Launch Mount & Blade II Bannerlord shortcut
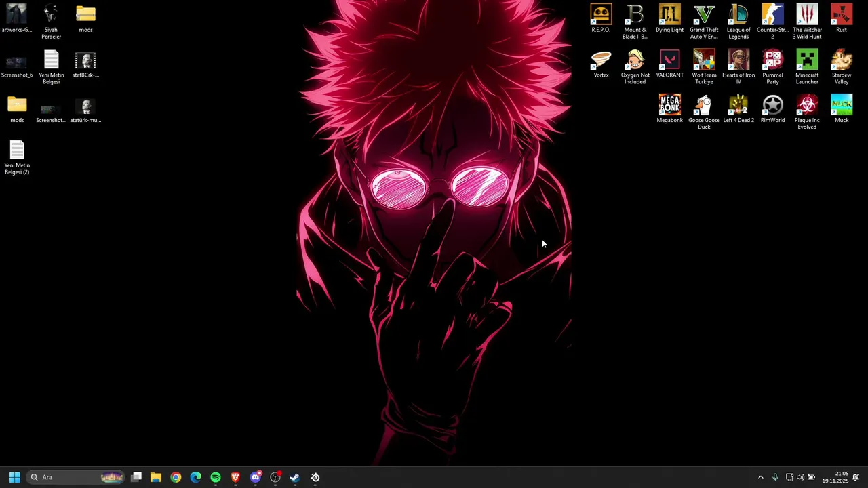The height and width of the screenshot is (488, 868). (635, 22)
